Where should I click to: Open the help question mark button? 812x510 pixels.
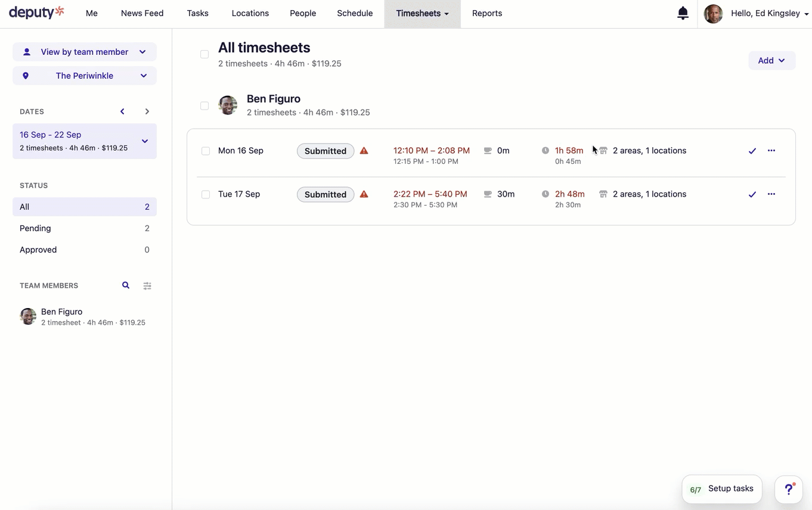(789, 489)
